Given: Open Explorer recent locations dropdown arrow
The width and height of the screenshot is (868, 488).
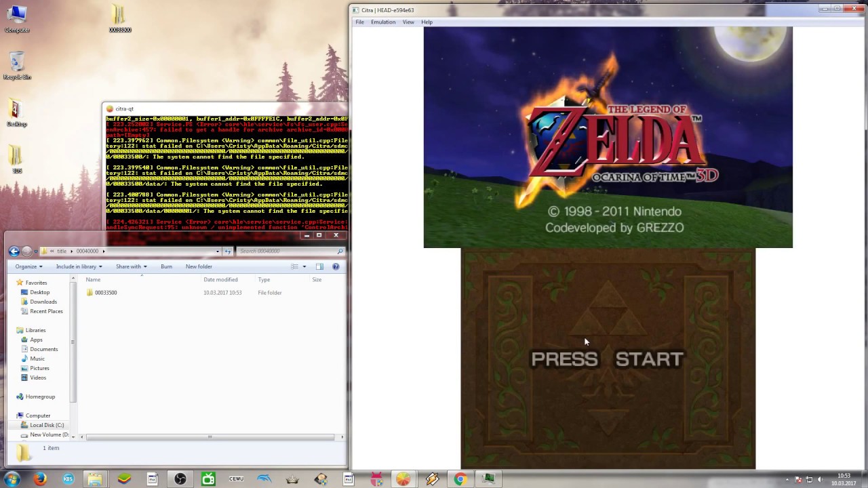Looking at the screenshot, I should tap(37, 251).
